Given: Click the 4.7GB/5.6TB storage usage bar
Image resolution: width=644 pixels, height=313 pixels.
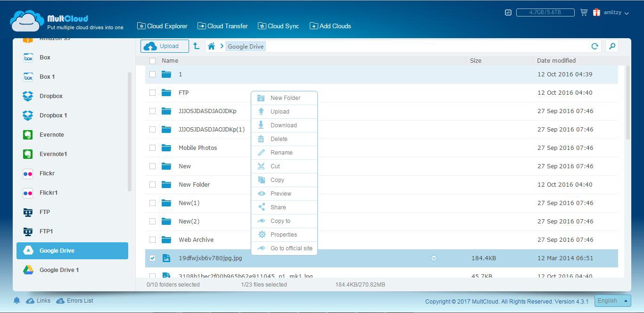Looking at the screenshot, I should (x=545, y=13).
